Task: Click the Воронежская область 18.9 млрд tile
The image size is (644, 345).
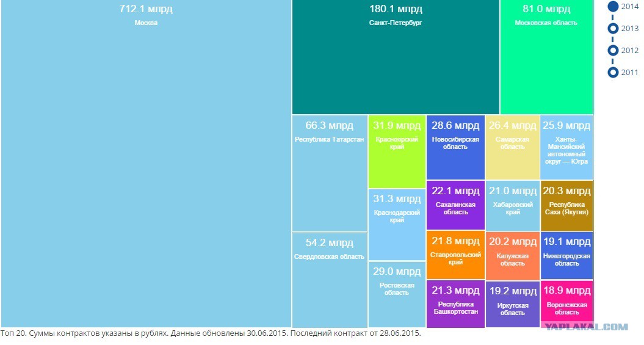Action: (x=567, y=304)
